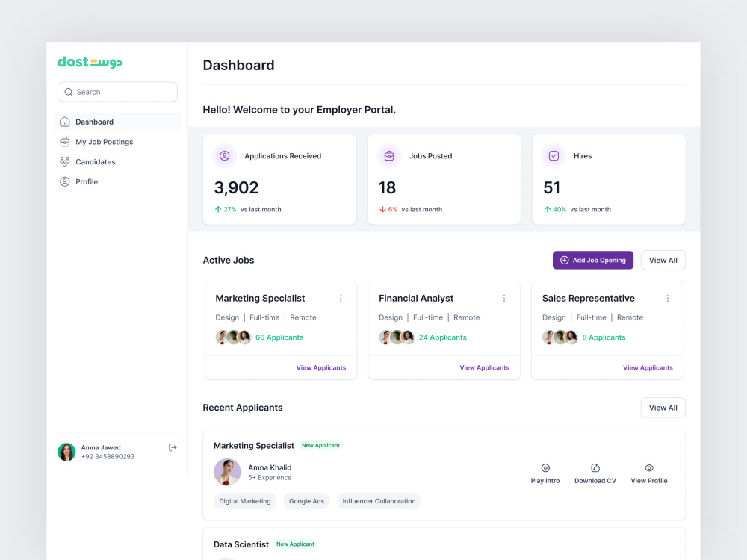This screenshot has height=560, width=747.
Task: Click the 40% up arrow indicator
Action: (x=555, y=210)
